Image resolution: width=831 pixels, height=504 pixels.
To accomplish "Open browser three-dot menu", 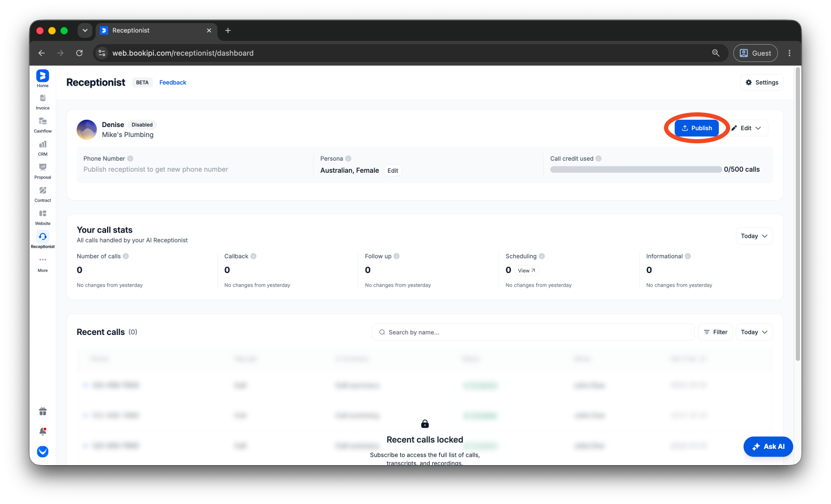I will pyautogui.click(x=789, y=53).
